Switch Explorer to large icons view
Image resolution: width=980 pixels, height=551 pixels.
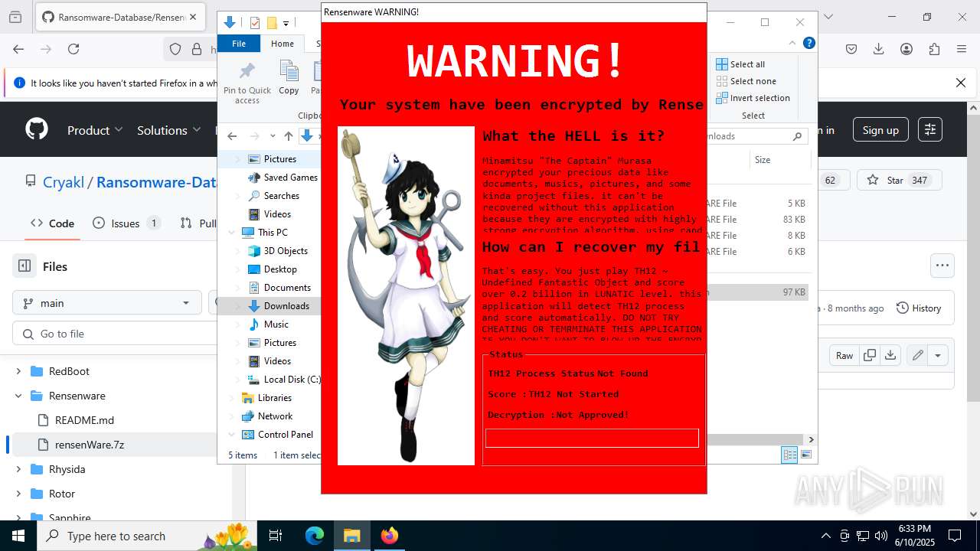pyautogui.click(x=805, y=455)
